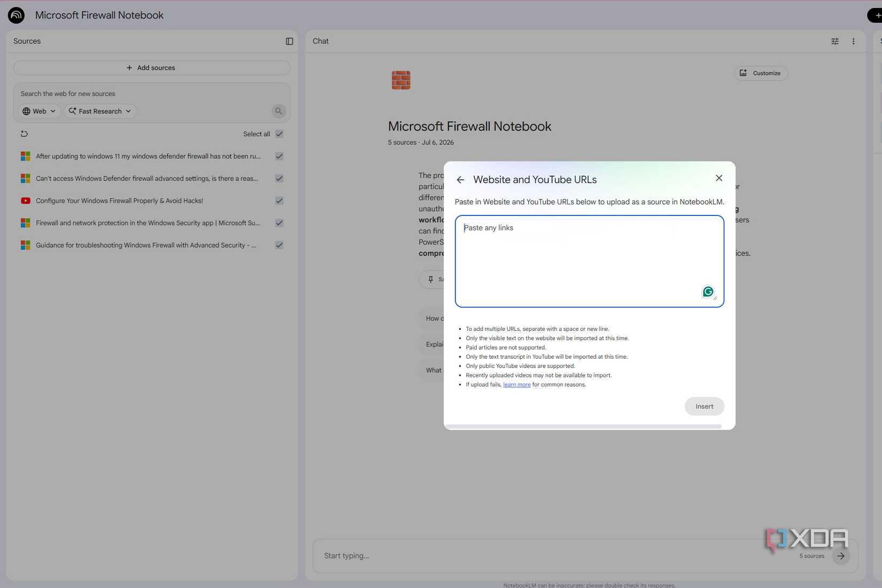Click the Add sources button
This screenshot has height=588, width=882.
click(152, 68)
